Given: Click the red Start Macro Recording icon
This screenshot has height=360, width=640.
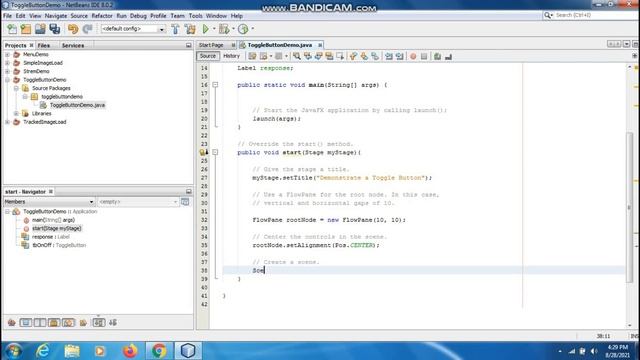Looking at the screenshot, I should [x=413, y=56].
